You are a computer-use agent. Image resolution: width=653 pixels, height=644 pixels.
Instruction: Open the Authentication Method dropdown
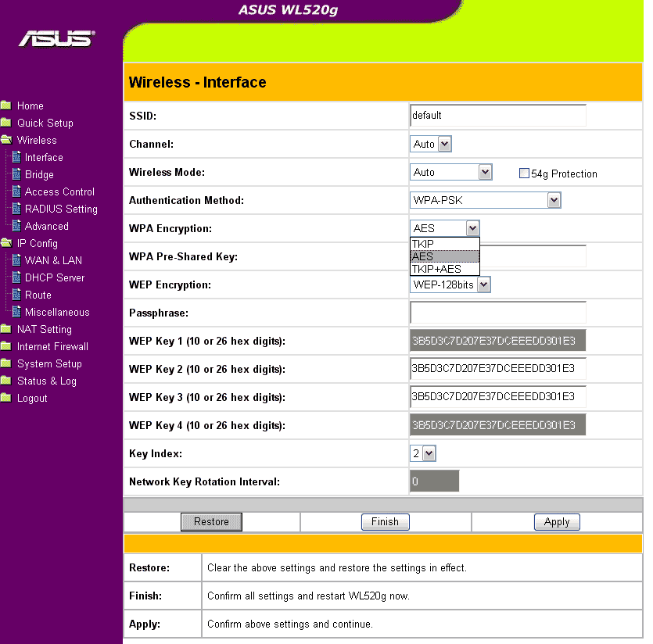point(486,200)
